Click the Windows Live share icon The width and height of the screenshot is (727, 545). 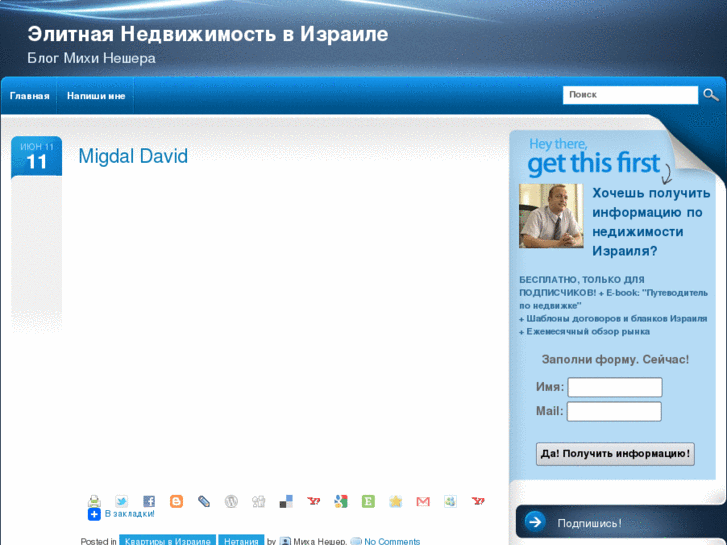[450, 501]
